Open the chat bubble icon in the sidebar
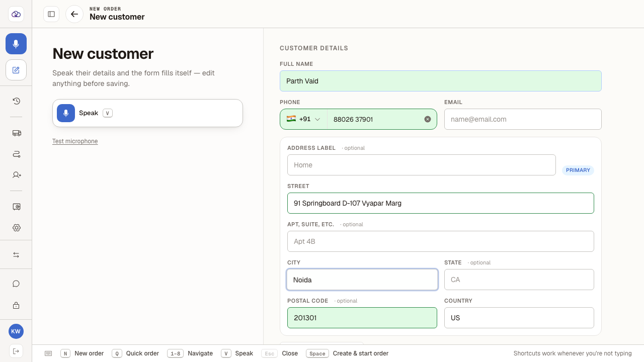The height and width of the screenshot is (362, 644). [x=16, y=284]
